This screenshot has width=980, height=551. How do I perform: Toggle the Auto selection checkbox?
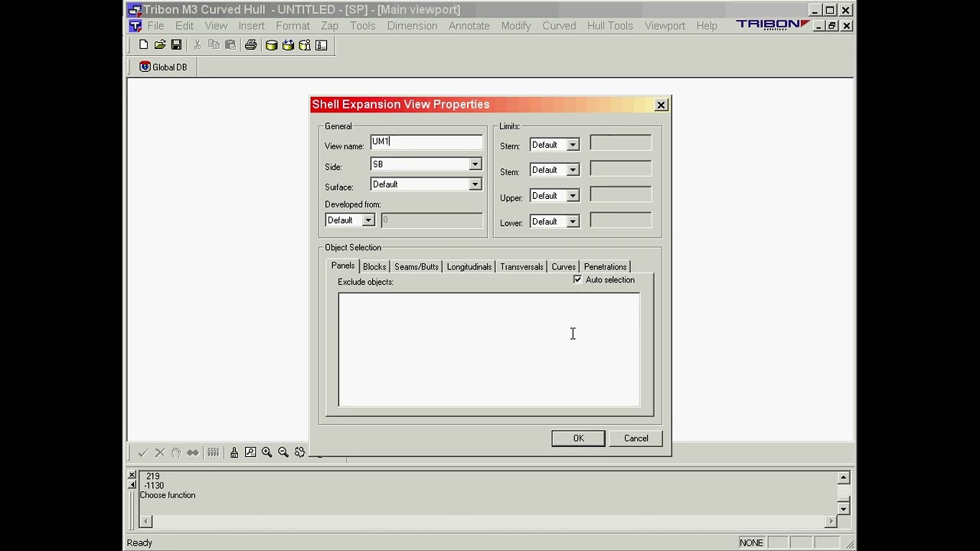[577, 280]
